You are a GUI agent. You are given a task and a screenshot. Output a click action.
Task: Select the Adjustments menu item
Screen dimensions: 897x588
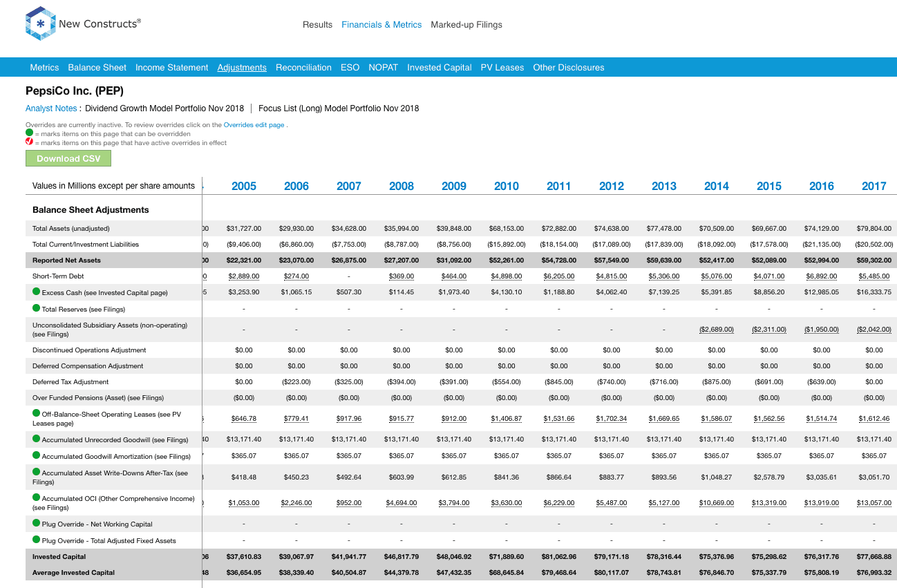click(242, 68)
